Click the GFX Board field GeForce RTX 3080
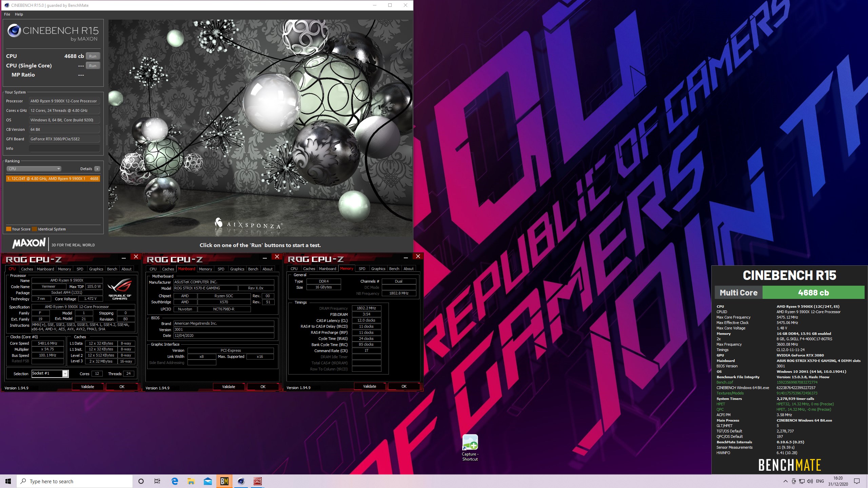This screenshot has height=488, width=868. [64, 139]
